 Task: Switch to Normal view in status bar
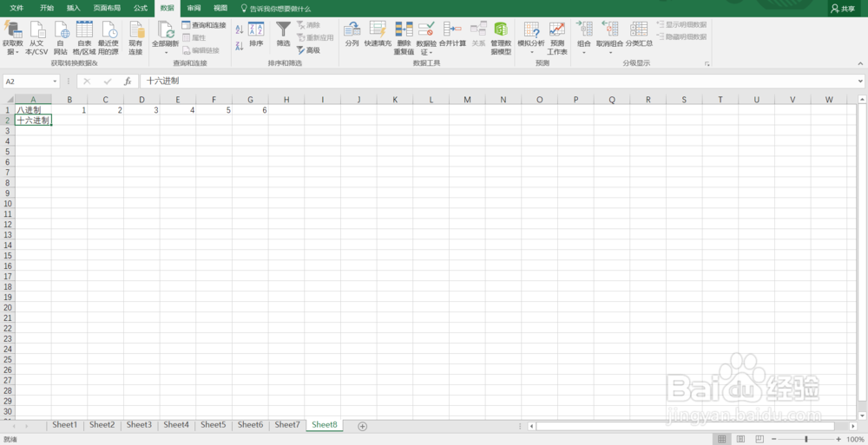pyautogui.click(x=722, y=439)
